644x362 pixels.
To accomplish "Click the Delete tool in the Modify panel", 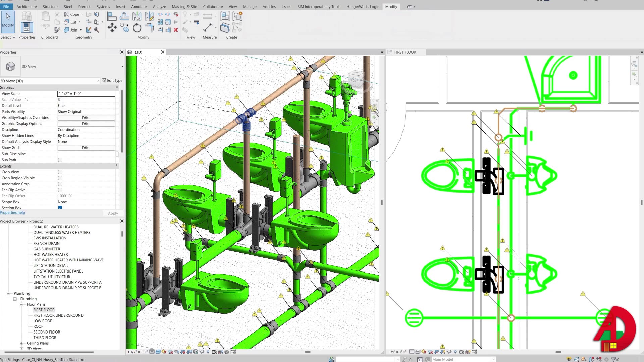I will [x=176, y=30].
